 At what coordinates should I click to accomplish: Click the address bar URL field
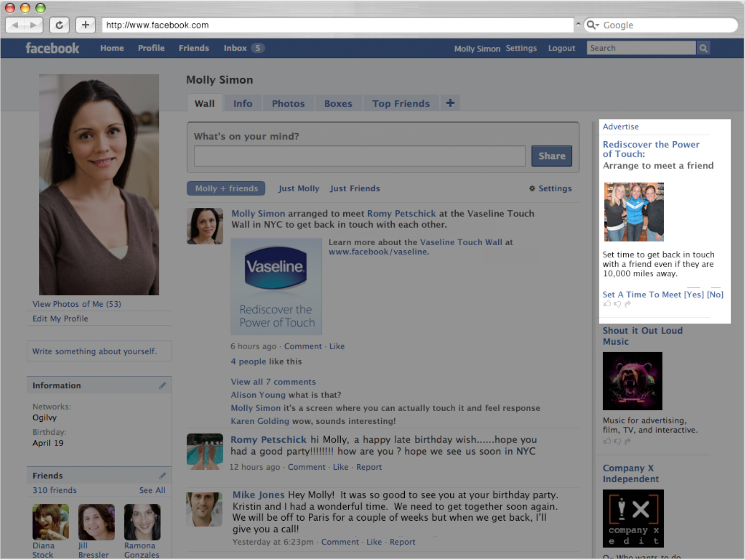[338, 25]
